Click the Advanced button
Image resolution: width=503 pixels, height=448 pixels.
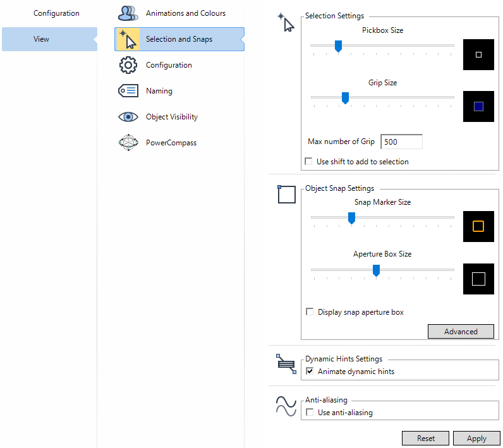(x=461, y=332)
